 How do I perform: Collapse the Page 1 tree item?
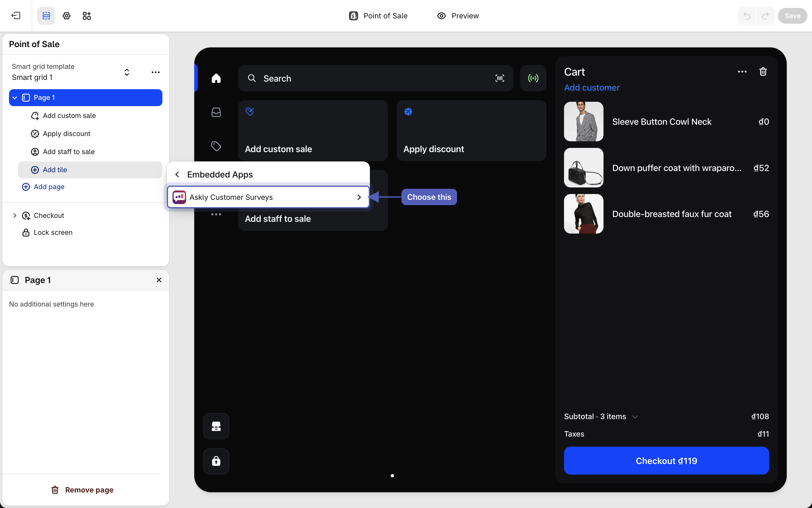[x=15, y=98]
